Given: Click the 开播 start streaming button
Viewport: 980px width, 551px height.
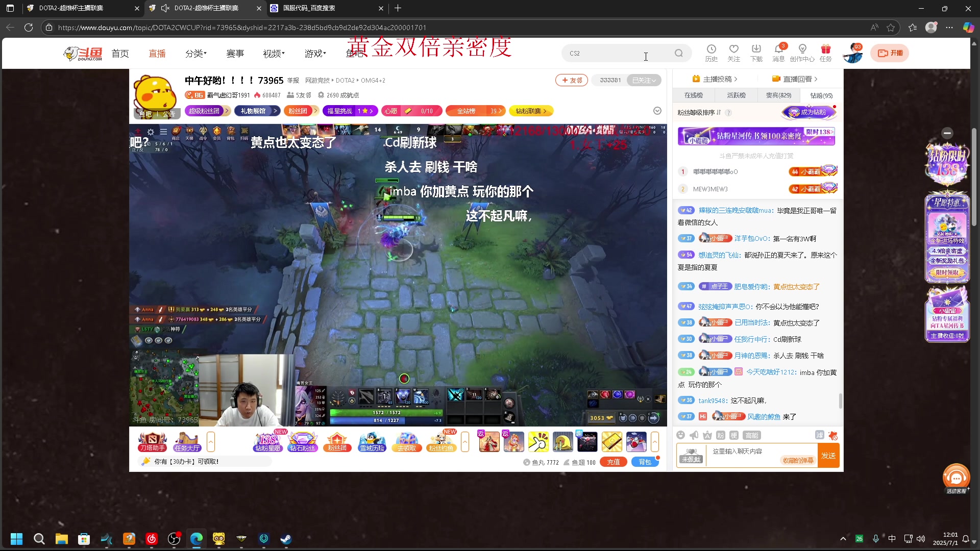Looking at the screenshot, I should pyautogui.click(x=890, y=53).
